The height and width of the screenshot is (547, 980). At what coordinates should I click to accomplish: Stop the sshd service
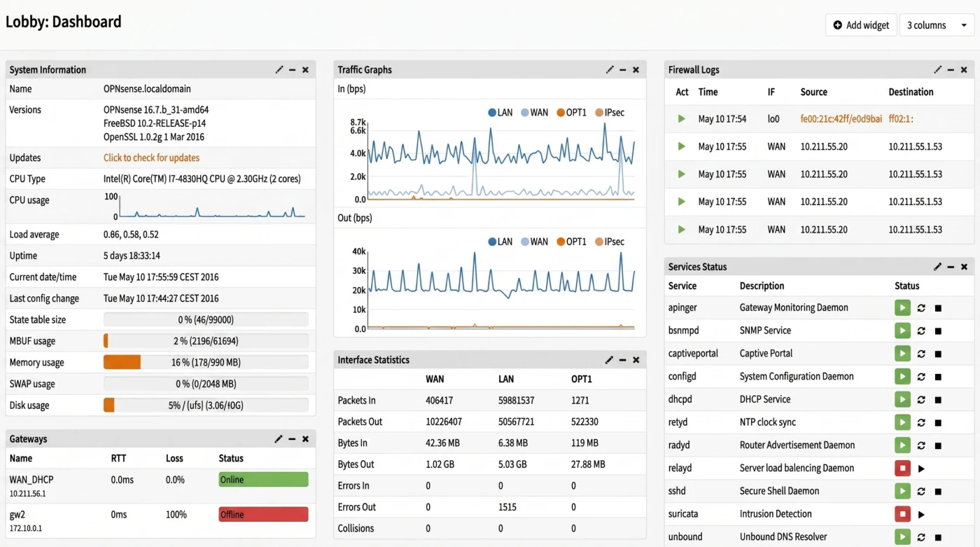pos(938,491)
